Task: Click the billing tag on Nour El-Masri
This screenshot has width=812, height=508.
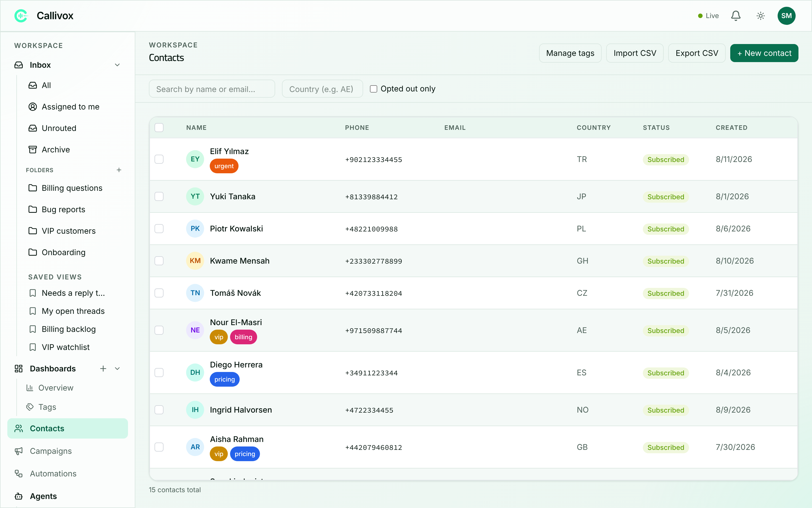Action: click(243, 337)
